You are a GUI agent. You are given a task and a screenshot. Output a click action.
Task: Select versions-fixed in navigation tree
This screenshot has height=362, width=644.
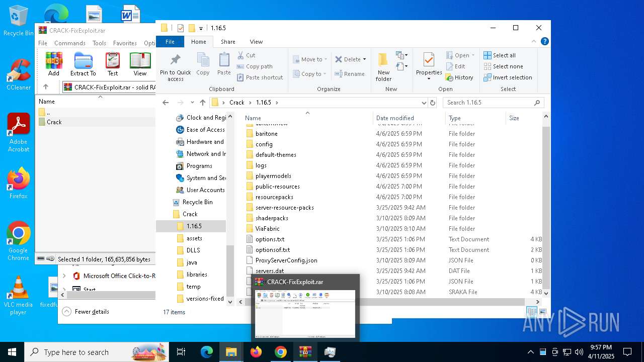pyautogui.click(x=205, y=299)
